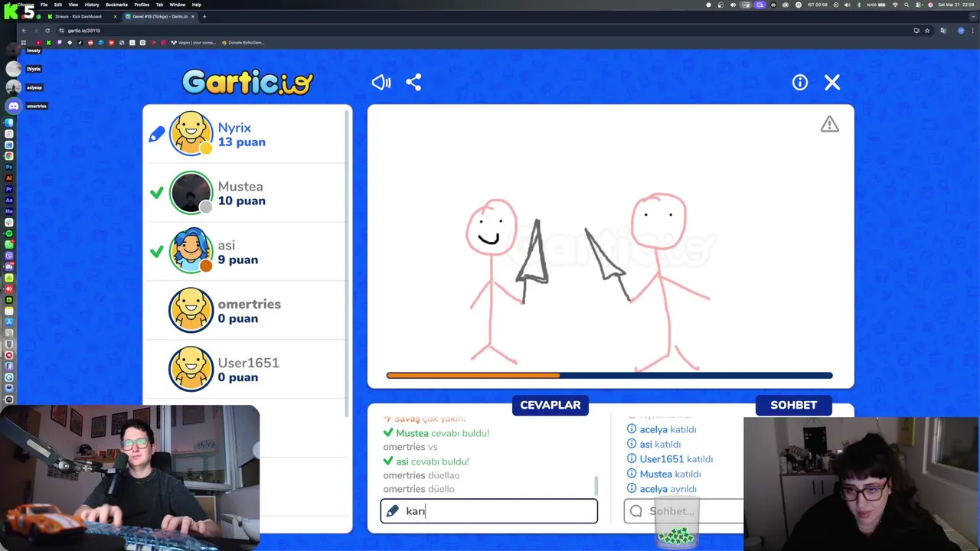Image resolution: width=980 pixels, height=551 pixels.
Task: Go back in browser
Action: pyautogui.click(x=24, y=31)
